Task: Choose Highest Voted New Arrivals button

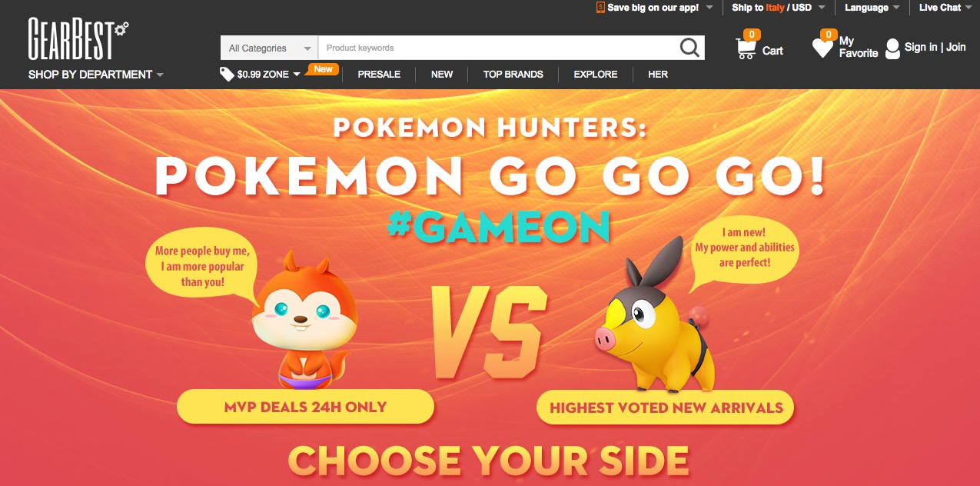Action: click(x=665, y=408)
